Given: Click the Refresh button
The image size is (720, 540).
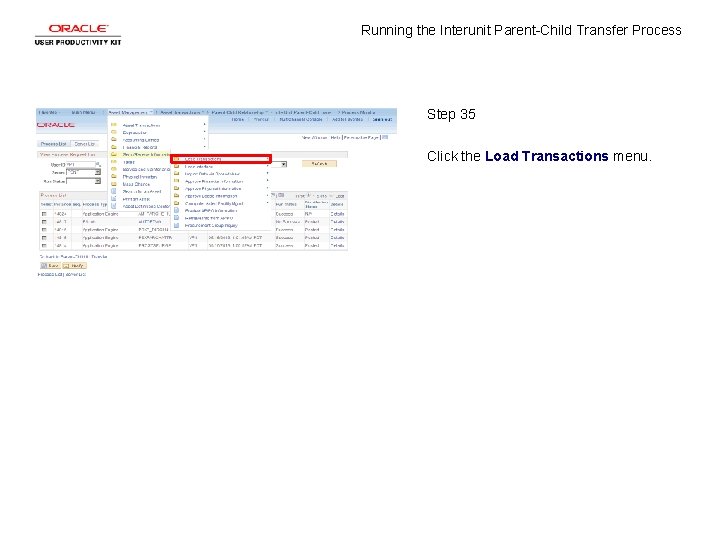Looking at the screenshot, I should [x=320, y=163].
